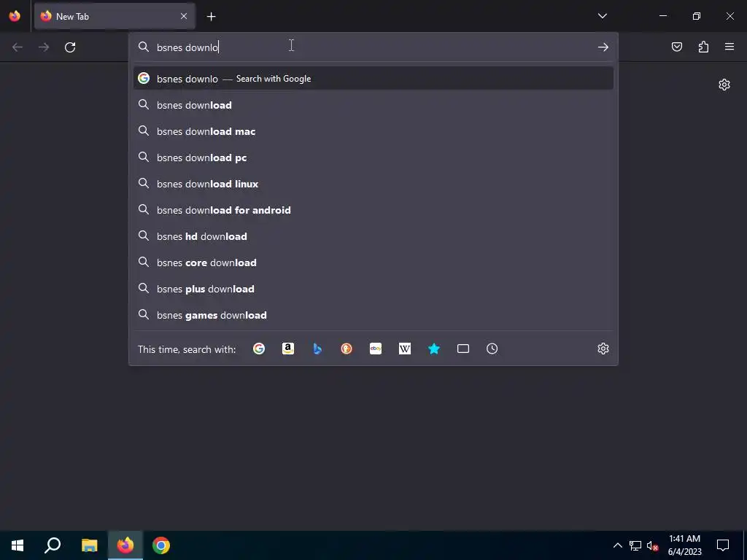The image size is (747, 560).
Task: Open new tab page personalize gear
Action: [x=724, y=85]
